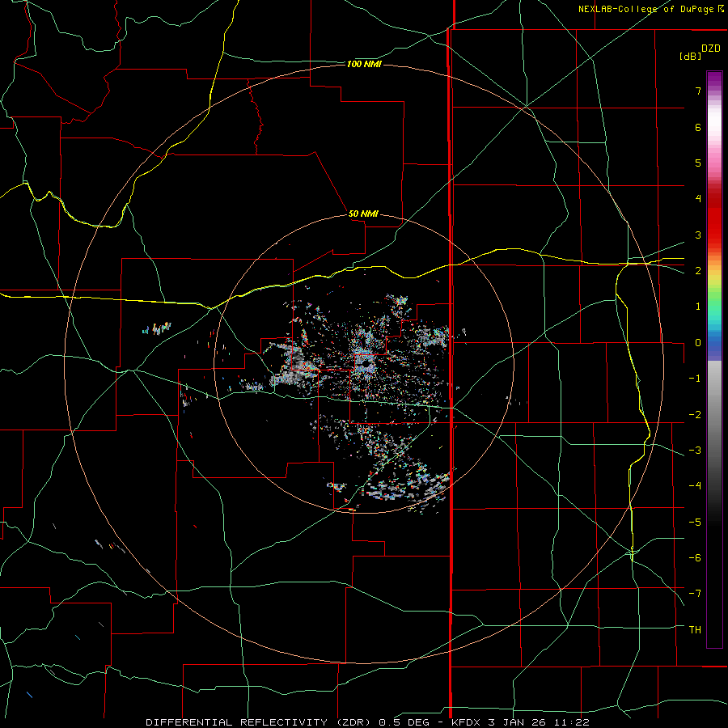Viewport: 728px width, 728px height.
Task: Select the 100 NMI range ring label
Action: point(364,64)
